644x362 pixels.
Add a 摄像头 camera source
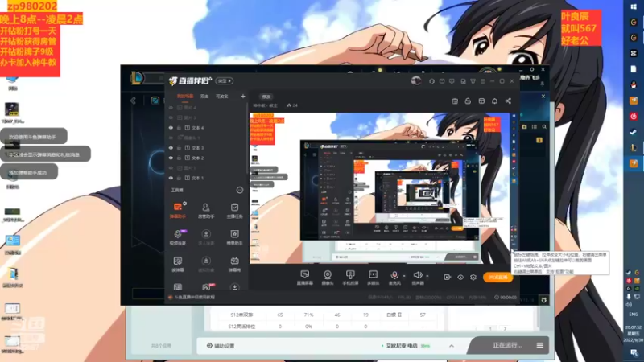pos(328,277)
